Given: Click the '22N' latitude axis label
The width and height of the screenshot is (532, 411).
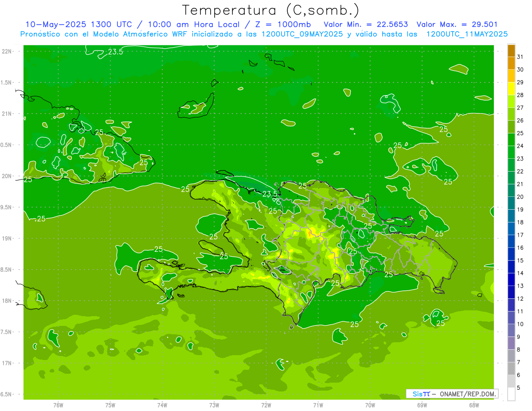Looking at the screenshot, I should point(7,51).
